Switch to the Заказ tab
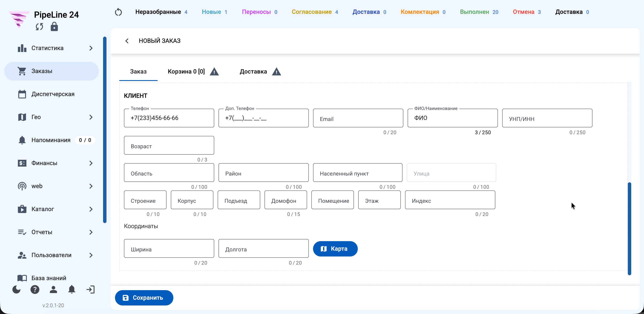Image resolution: width=644 pixels, height=314 pixels. [138, 72]
